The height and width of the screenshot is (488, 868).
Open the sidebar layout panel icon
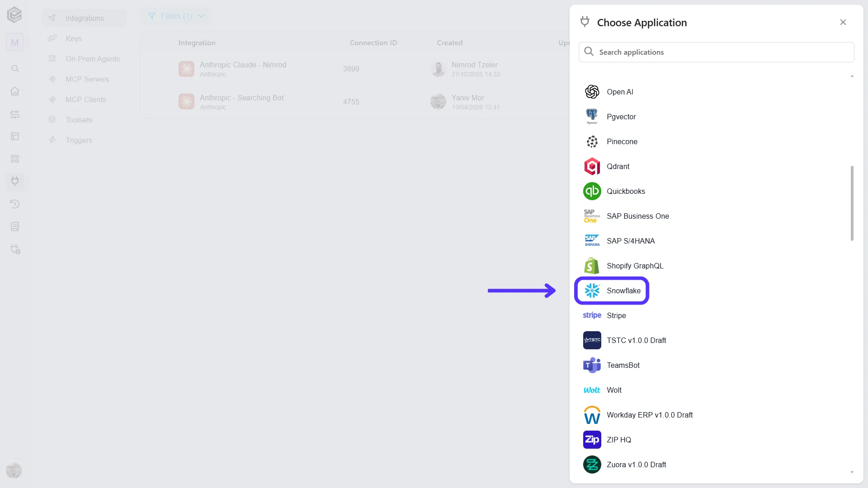(15, 136)
